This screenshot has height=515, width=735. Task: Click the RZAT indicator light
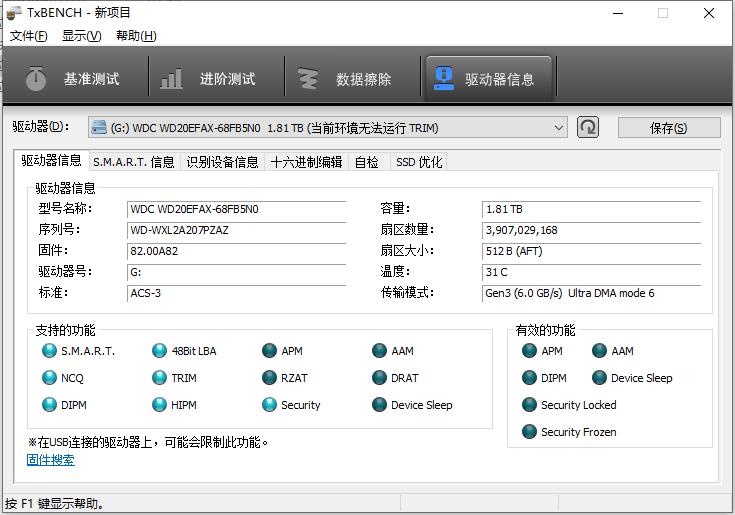click(x=269, y=378)
